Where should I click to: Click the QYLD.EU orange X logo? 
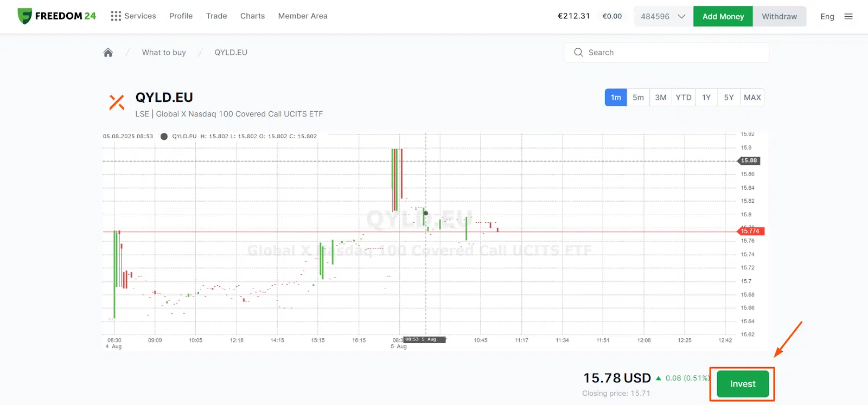click(x=117, y=102)
